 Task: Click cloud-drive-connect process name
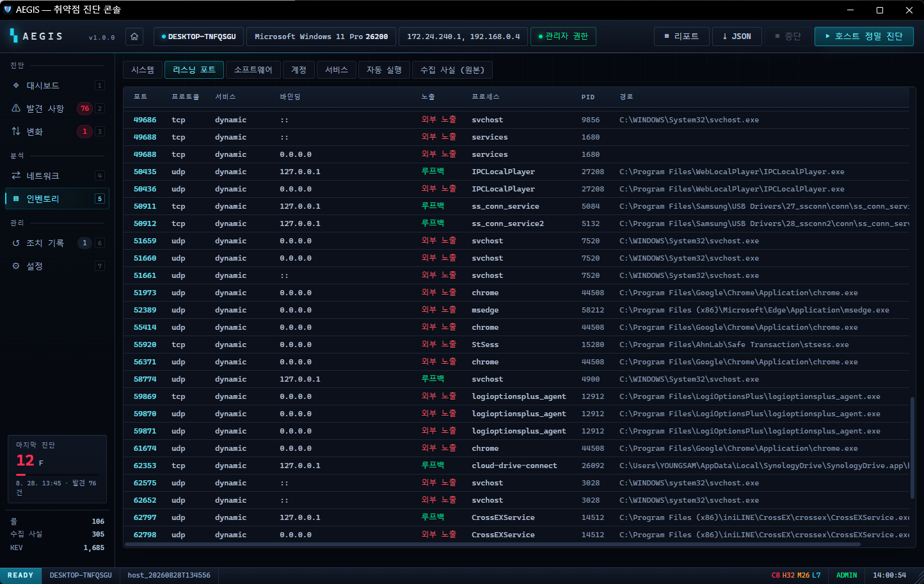(514, 466)
